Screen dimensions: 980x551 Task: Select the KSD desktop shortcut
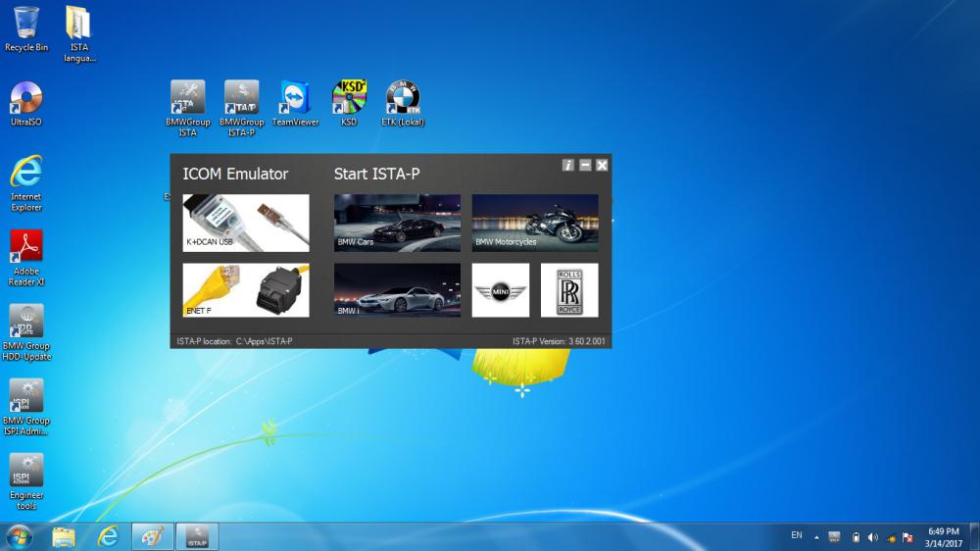(x=349, y=103)
